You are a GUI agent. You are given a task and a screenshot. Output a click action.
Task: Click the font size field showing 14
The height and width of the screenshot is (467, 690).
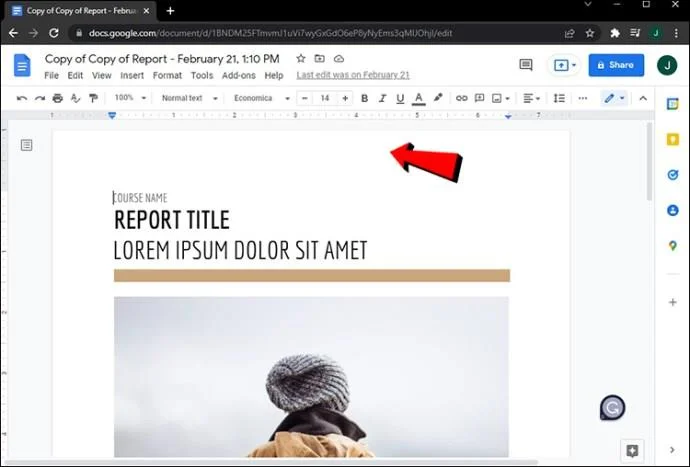tap(325, 98)
